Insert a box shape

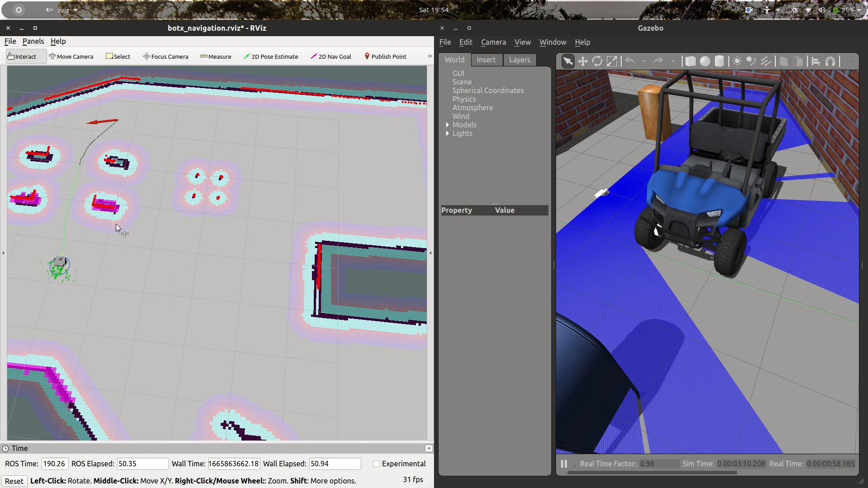(x=690, y=61)
